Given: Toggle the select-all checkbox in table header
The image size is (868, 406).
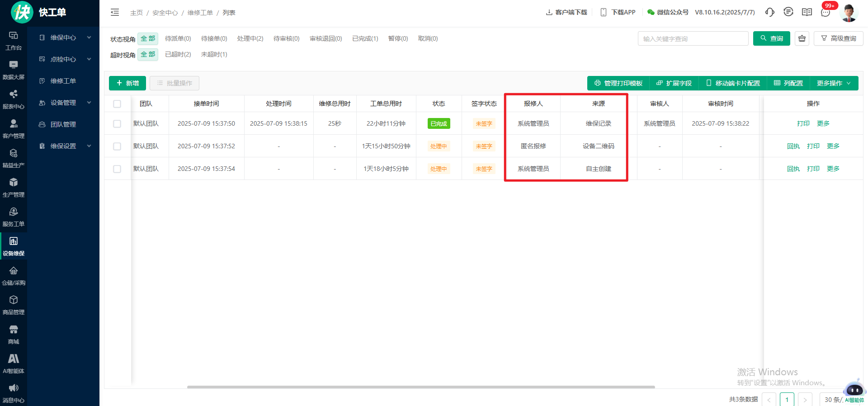Looking at the screenshot, I should click(x=117, y=104).
